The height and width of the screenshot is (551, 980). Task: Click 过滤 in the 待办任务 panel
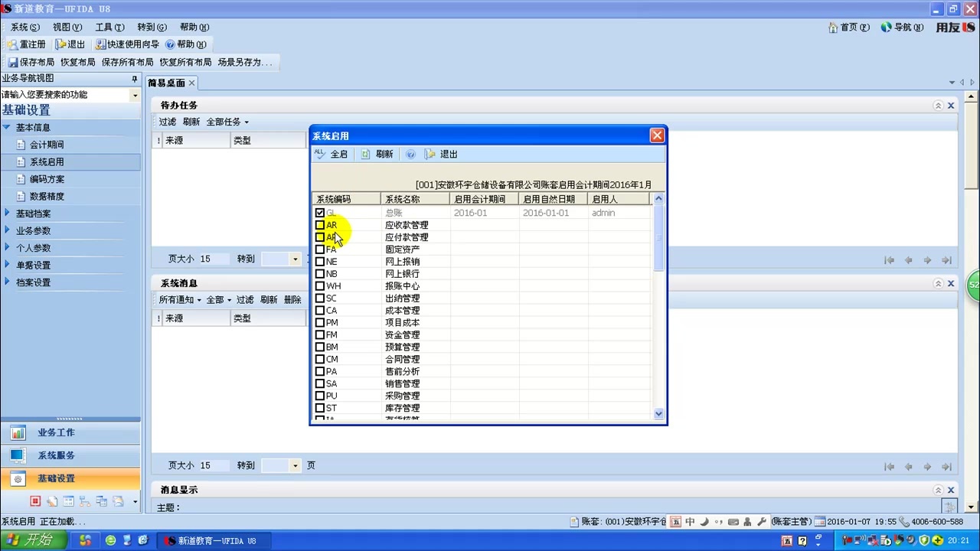pyautogui.click(x=168, y=122)
